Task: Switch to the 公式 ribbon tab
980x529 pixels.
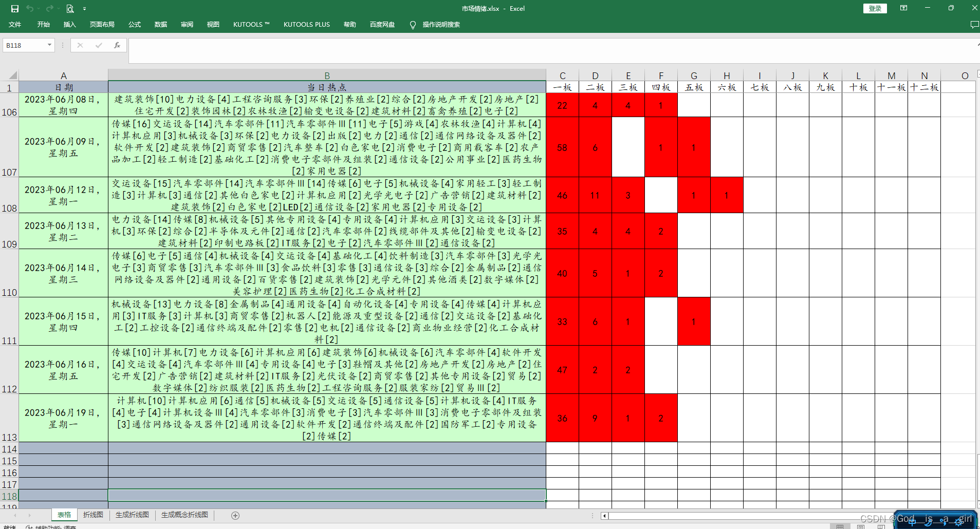Action: [135, 25]
